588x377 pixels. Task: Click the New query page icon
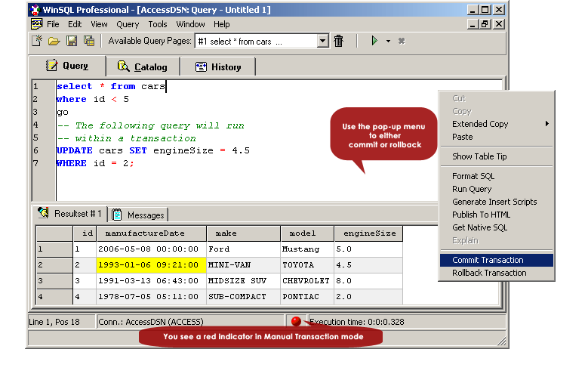pyautogui.click(x=37, y=41)
